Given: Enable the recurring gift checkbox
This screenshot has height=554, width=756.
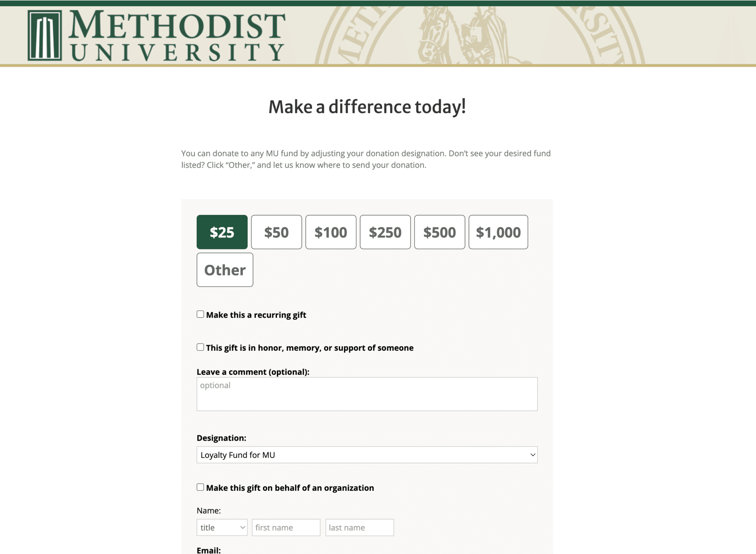Looking at the screenshot, I should (x=200, y=314).
